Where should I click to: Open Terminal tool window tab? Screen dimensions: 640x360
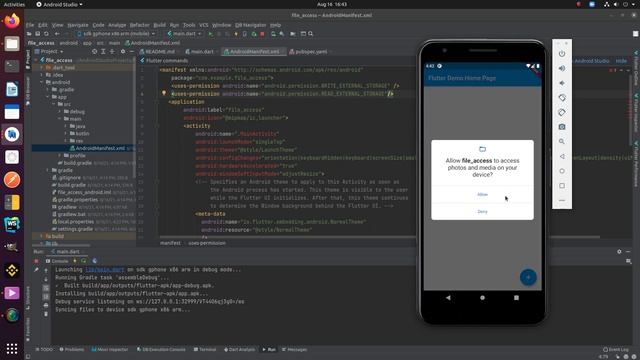(x=205, y=350)
